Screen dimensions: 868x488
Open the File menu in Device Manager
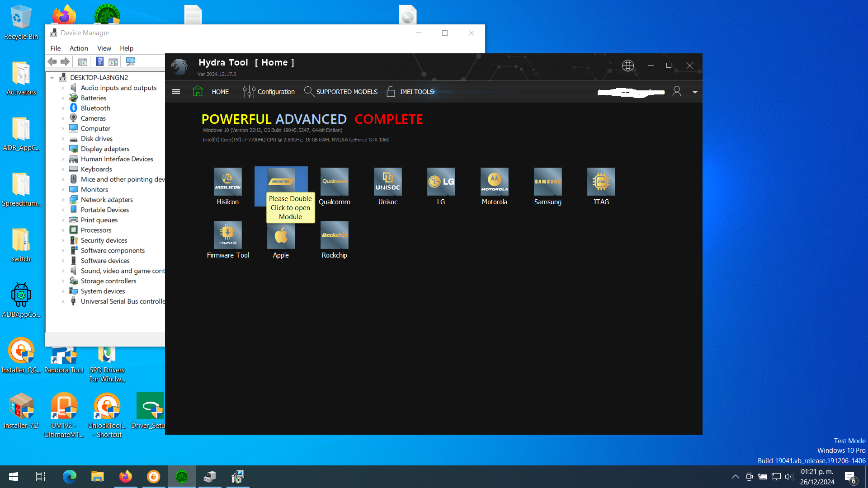pos(56,48)
